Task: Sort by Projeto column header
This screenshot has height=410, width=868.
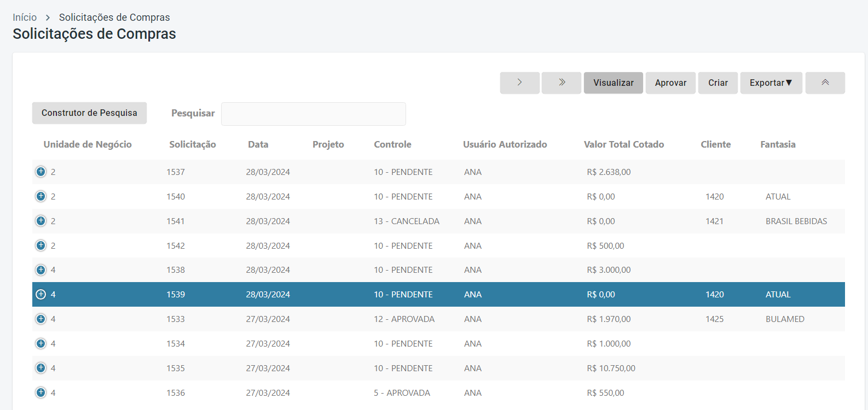Action: [328, 144]
